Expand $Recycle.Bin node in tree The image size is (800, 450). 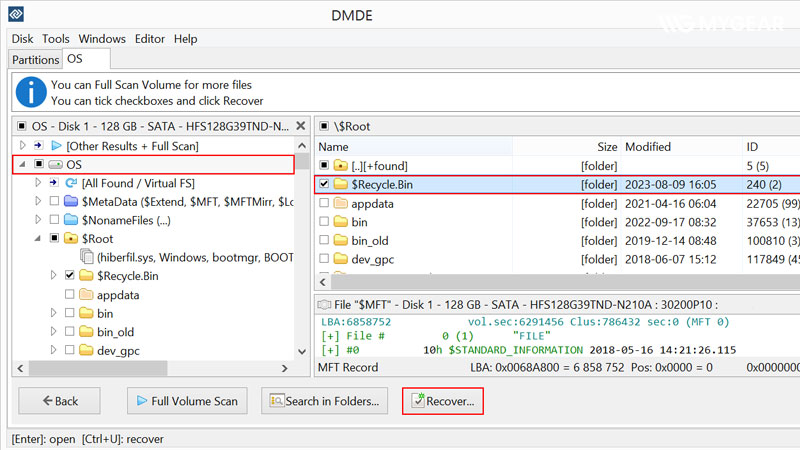click(53, 276)
